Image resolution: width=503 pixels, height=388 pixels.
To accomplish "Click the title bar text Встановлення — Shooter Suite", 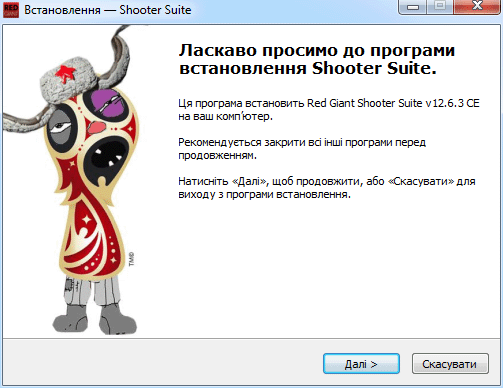I will tap(108, 10).
